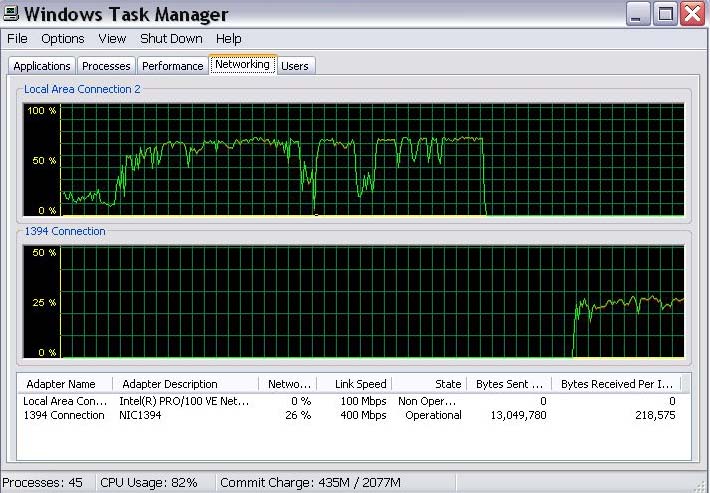Sort by Network Utilization column header
The height and width of the screenshot is (493, 710).
click(x=288, y=384)
